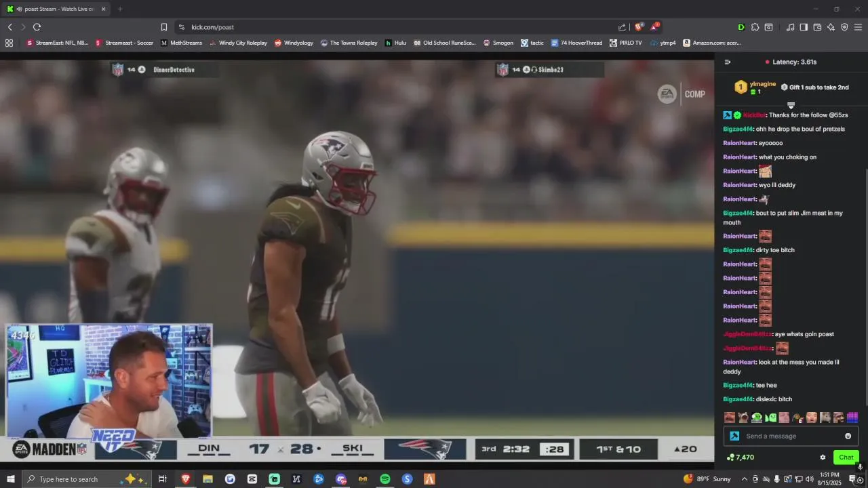This screenshot has width=868, height=488.
Task: Select the cat quick emote
Action: pos(743,418)
